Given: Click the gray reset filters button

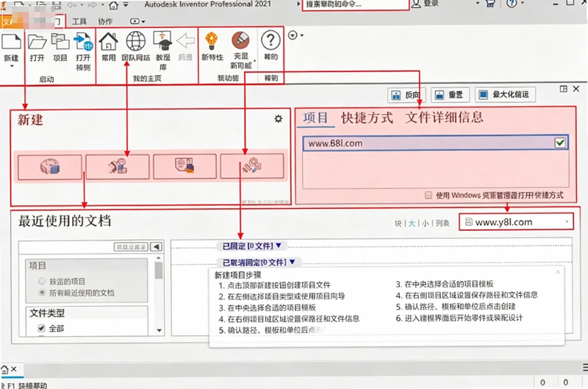Looking at the screenshot, I should 131,247.
